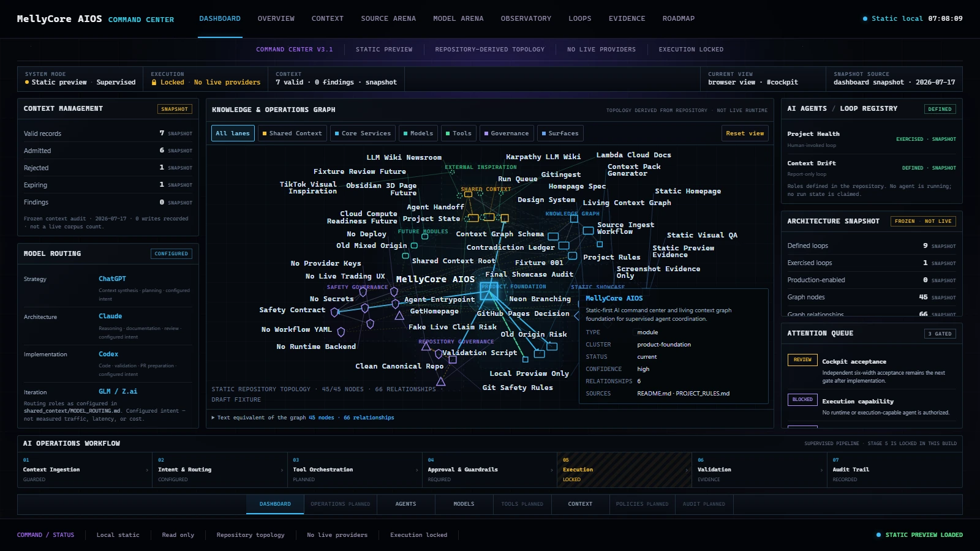This screenshot has height=551, width=980.
Task: Open the 66 relationships link
Action: (x=369, y=418)
